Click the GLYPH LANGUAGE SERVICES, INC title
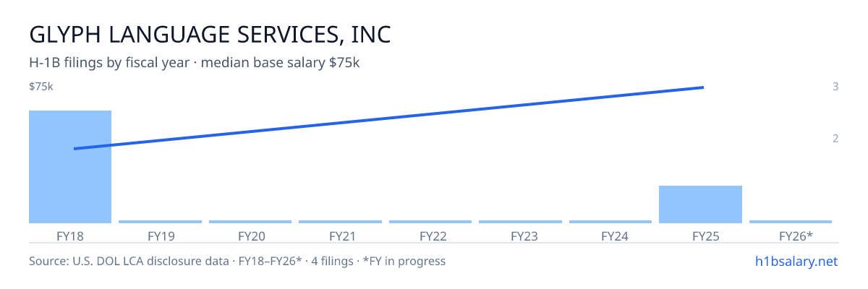The width and height of the screenshot is (868, 289). 210,34
